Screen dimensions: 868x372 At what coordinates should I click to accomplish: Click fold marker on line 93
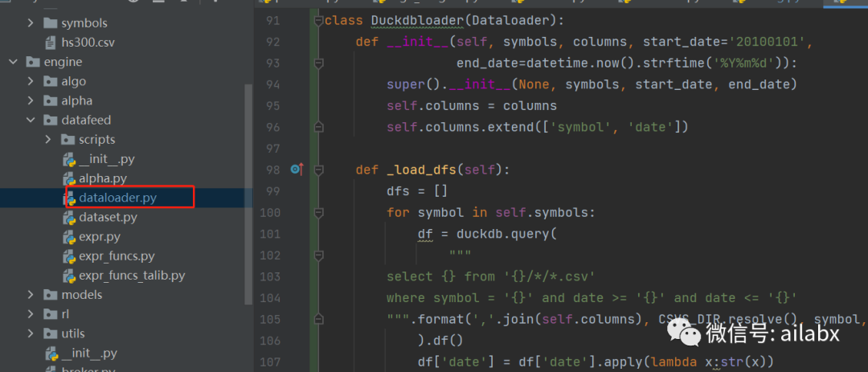click(318, 63)
